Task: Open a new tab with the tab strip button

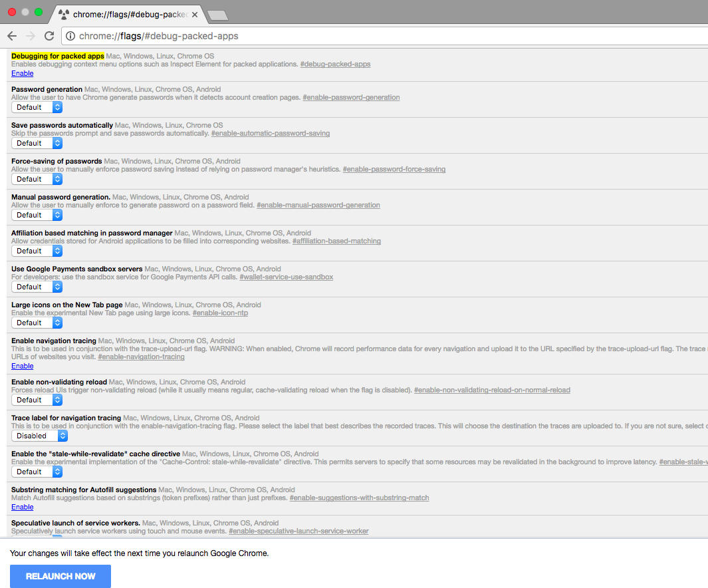Action: pyautogui.click(x=218, y=15)
